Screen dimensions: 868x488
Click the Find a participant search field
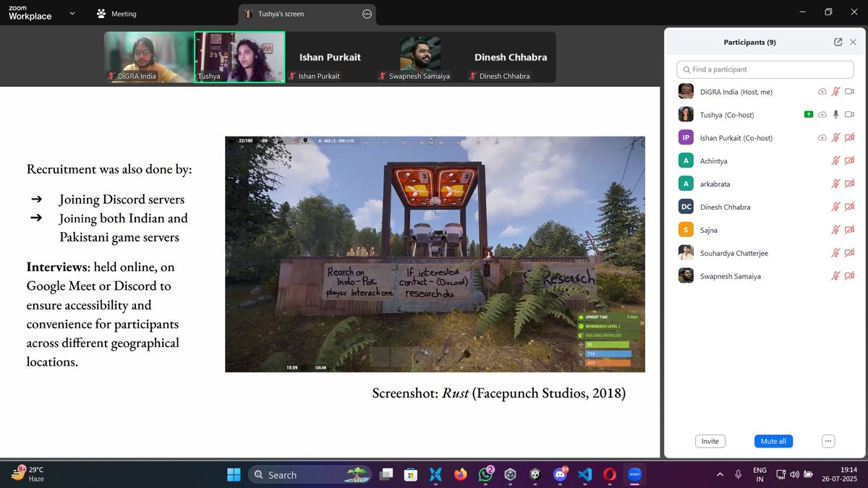[x=765, y=69]
